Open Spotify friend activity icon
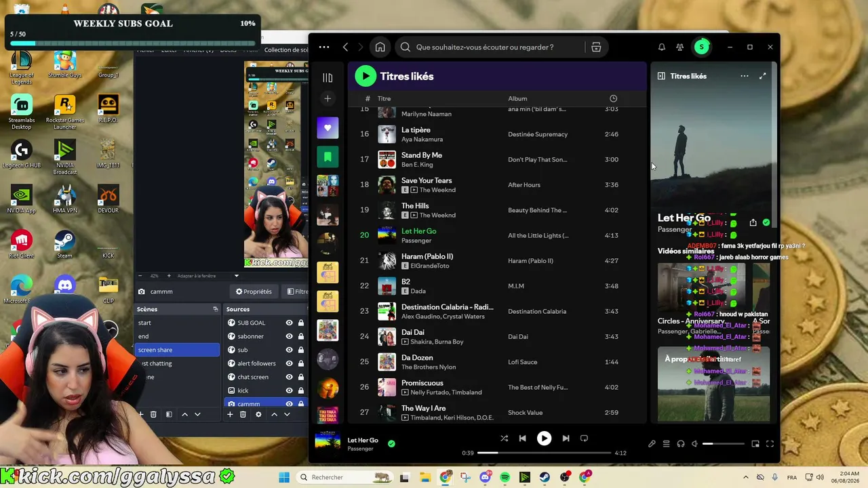 click(680, 47)
